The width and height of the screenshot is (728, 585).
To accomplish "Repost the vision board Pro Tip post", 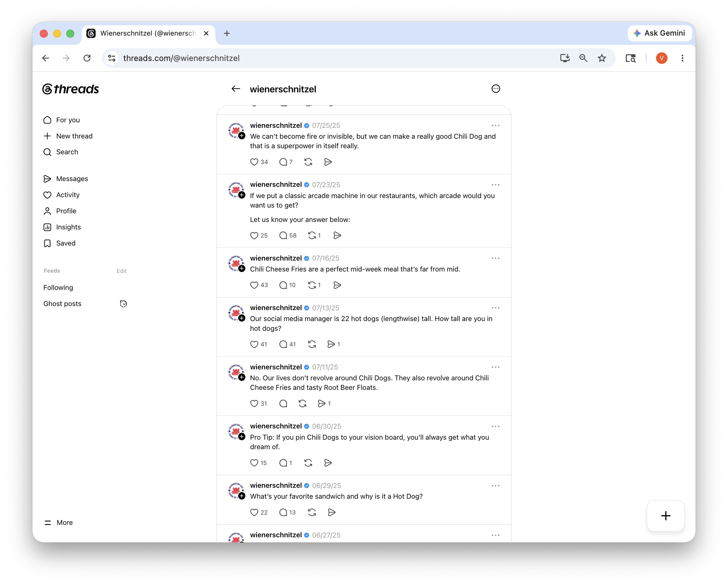I will tap(308, 463).
